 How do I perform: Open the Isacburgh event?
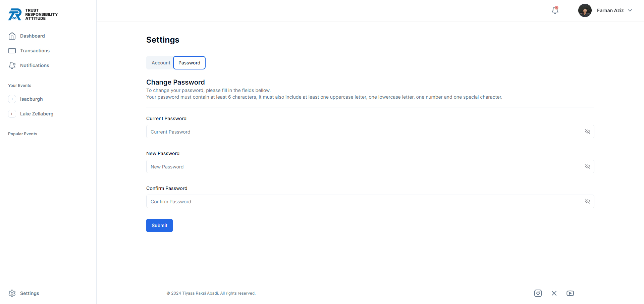tap(31, 99)
